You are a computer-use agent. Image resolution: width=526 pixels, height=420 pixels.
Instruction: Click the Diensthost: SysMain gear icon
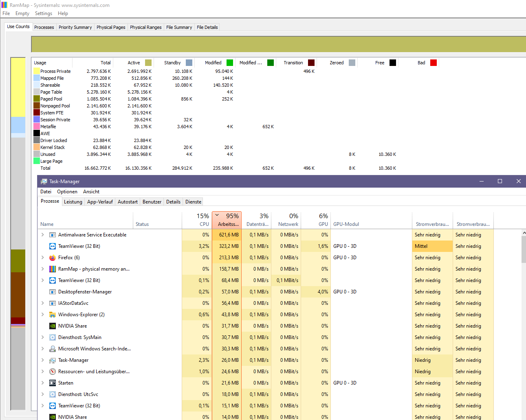coord(53,337)
